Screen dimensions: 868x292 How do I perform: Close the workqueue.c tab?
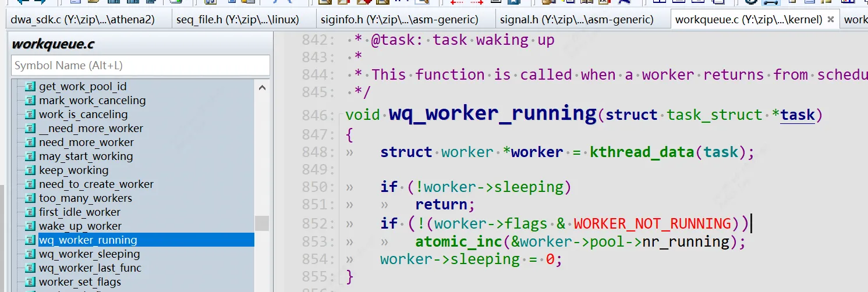(831, 20)
